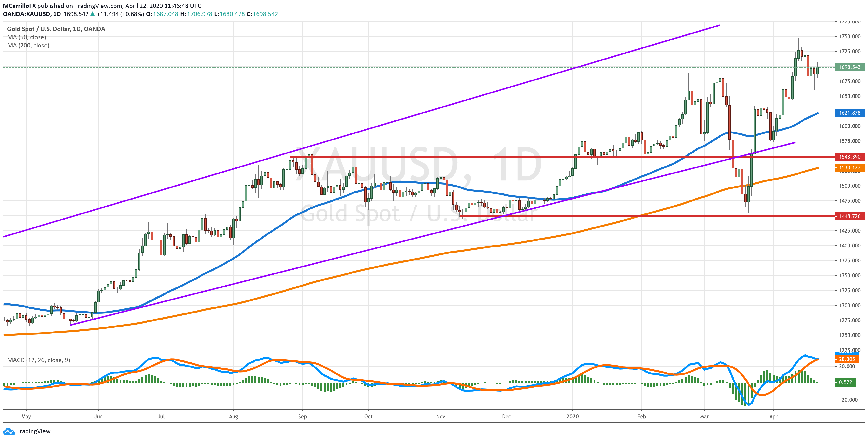
Task: Click the Jun label on time axis
Action: click(x=98, y=416)
